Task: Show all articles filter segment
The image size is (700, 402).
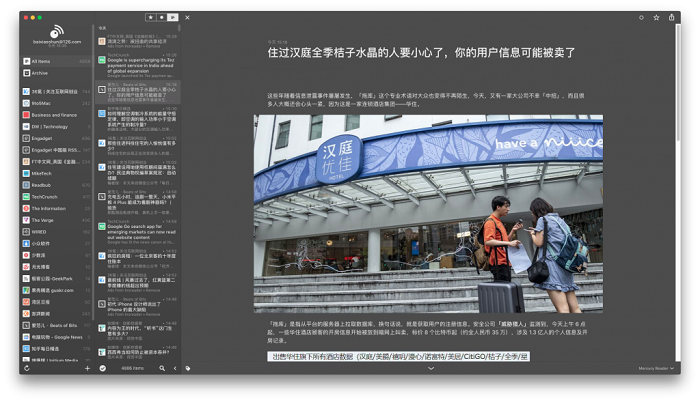Action: [173, 17]
